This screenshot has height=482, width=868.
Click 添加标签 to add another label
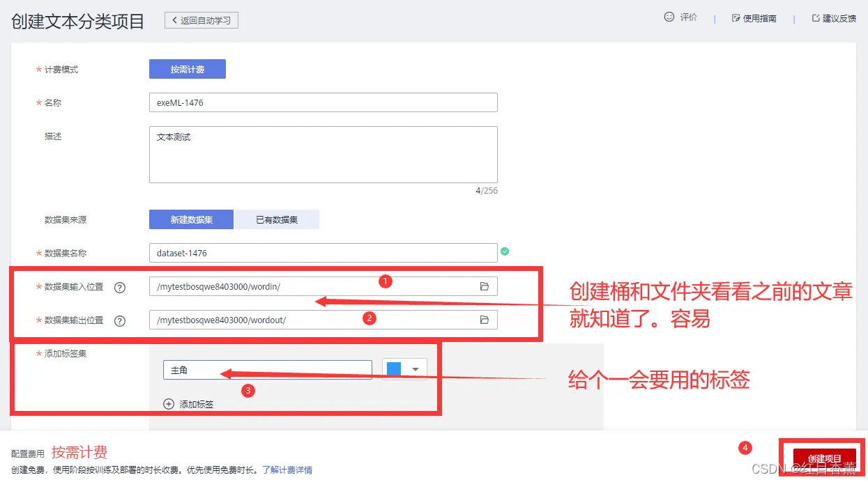pyautogui.click(x=197, y=404)
